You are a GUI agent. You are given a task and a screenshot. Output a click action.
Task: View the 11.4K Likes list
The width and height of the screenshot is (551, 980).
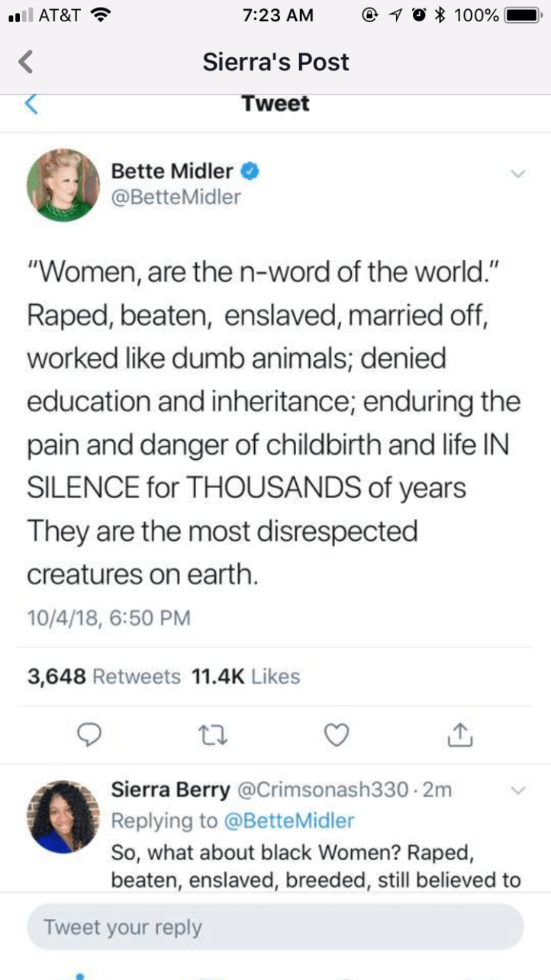pyautogui.click(x=244, y=676)
